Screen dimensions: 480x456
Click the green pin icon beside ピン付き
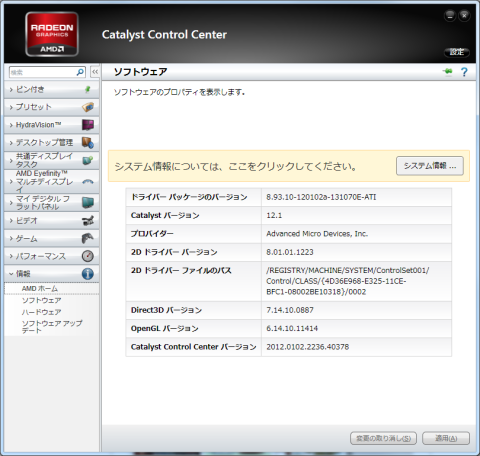[88, 89]
